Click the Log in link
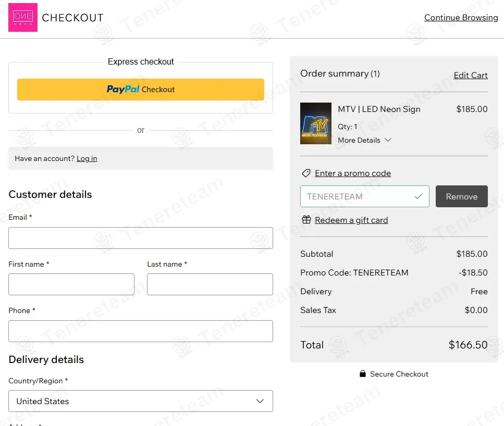 [87, 158]
